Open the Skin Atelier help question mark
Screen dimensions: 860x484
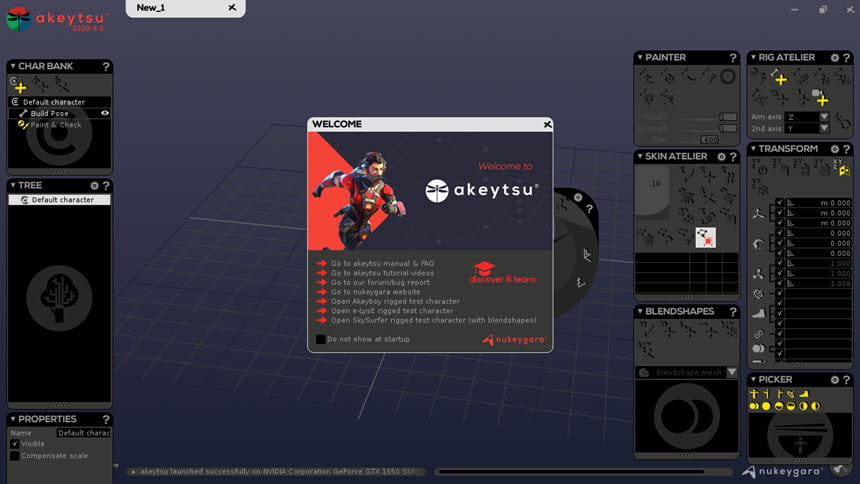pyautogui.click(x=733, y=157)
